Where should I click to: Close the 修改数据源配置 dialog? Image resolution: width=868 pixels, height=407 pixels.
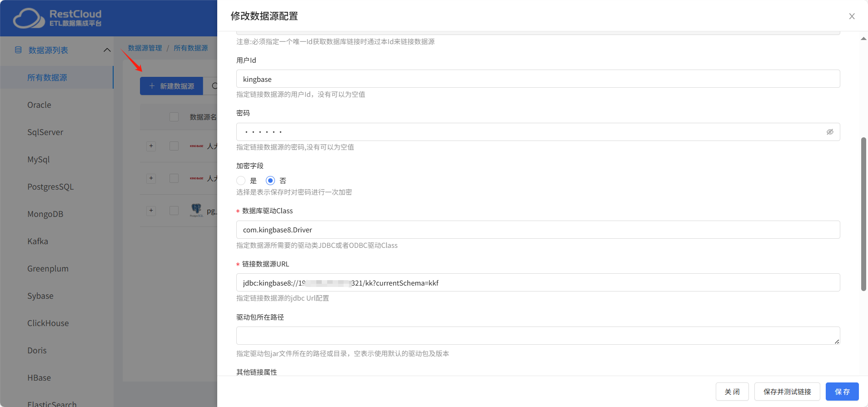tap(852, 16)
